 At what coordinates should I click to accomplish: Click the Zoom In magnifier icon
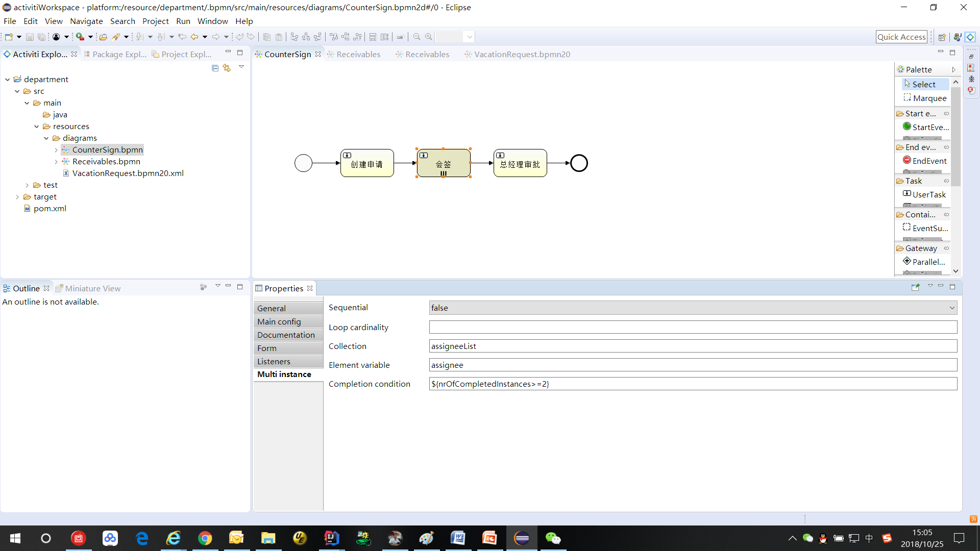(x=429, y=37)
